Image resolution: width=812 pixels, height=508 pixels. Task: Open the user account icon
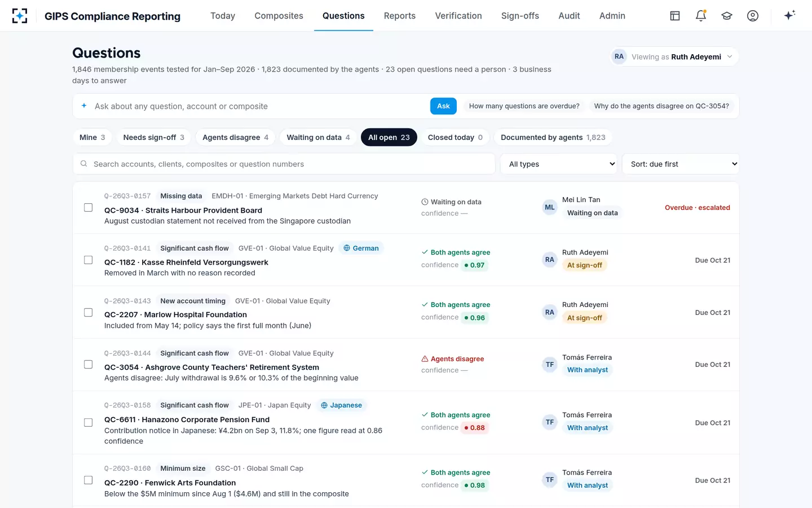point(753,16)
